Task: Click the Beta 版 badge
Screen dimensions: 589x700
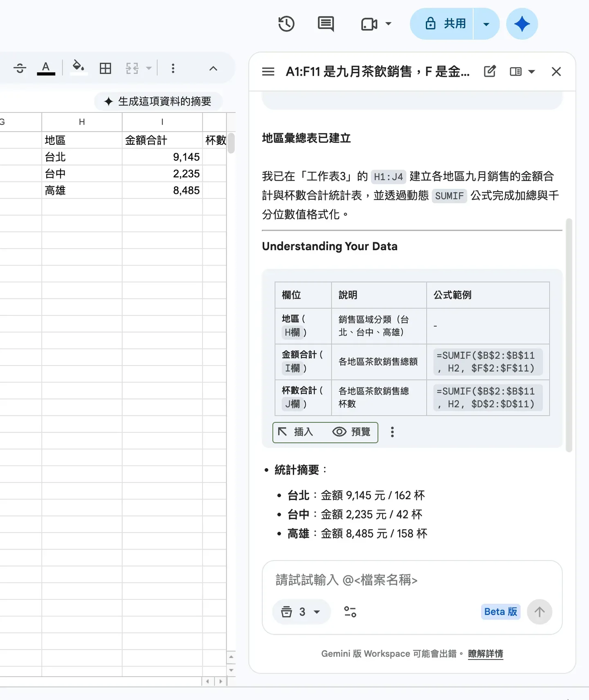Action: coord(501,612)
